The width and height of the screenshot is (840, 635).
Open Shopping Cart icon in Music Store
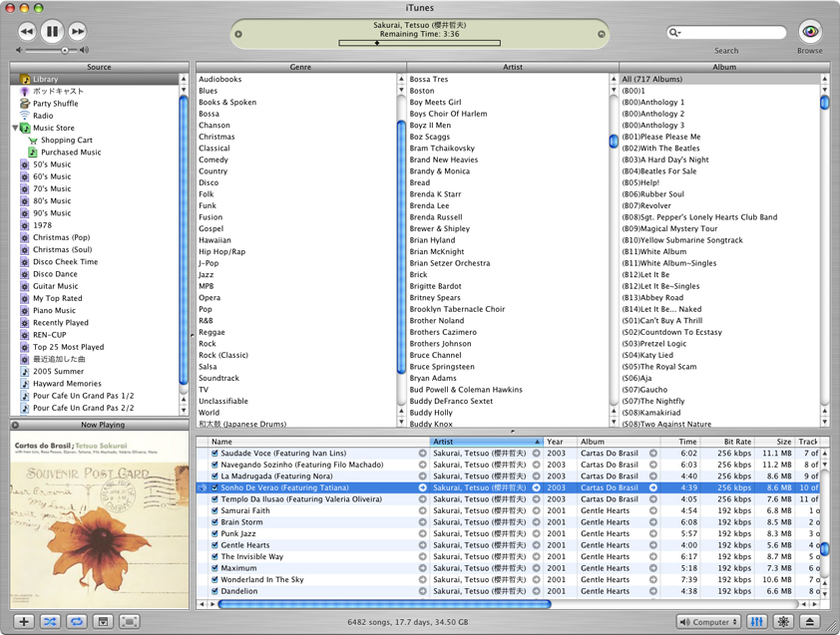coord(33,141)
